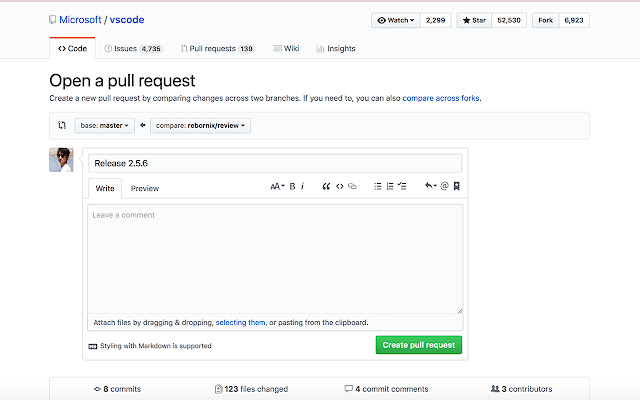Viewport: 640px width, 400px height.
Task: Grab the comment box resize handle
Action: click(x=460, y=311)
